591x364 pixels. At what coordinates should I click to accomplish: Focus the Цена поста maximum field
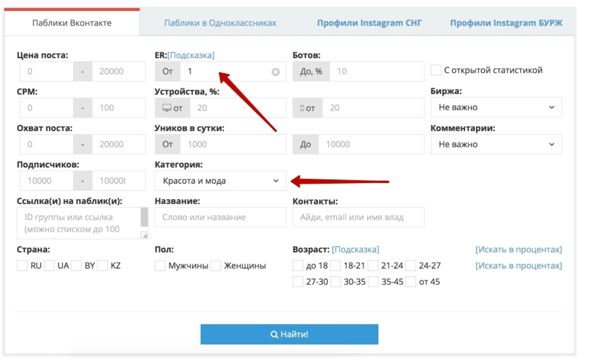[119, 72]
